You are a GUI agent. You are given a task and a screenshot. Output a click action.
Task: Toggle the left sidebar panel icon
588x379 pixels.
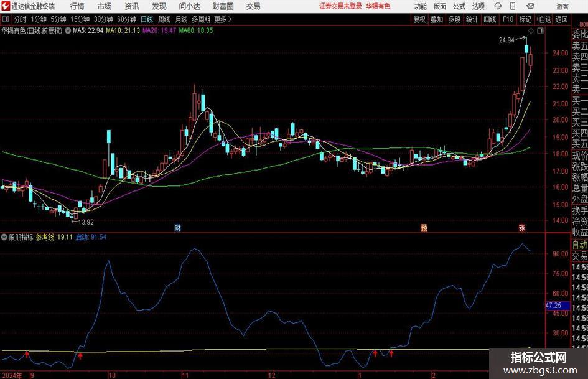click(6, 19)
